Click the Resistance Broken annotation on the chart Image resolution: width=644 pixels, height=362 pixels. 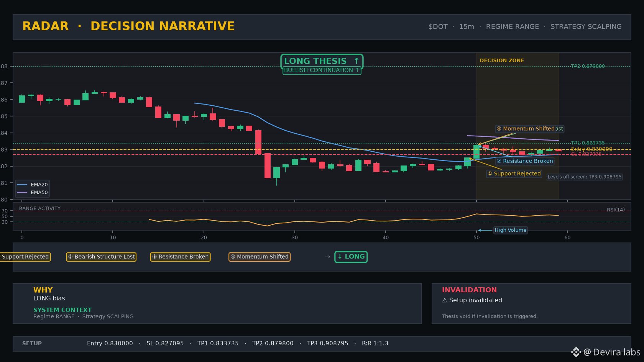[x=525, y=161]
